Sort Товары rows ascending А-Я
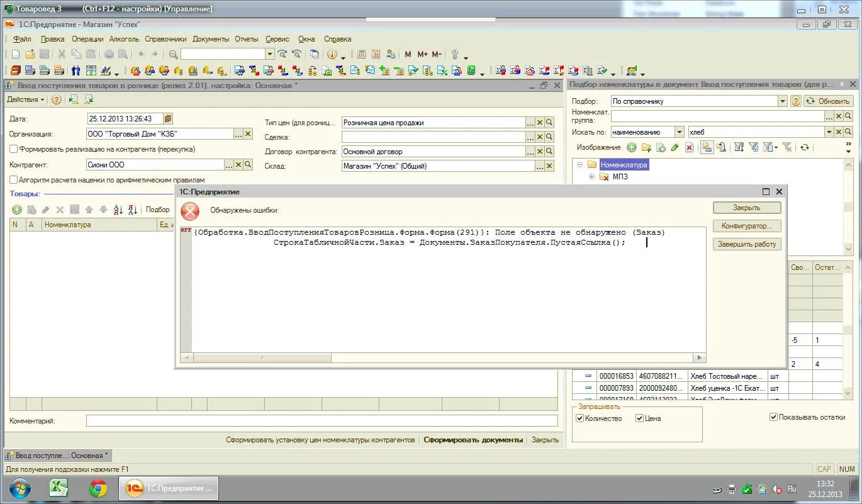The width and height of the screenshot is (862, 504). [118, 210]
